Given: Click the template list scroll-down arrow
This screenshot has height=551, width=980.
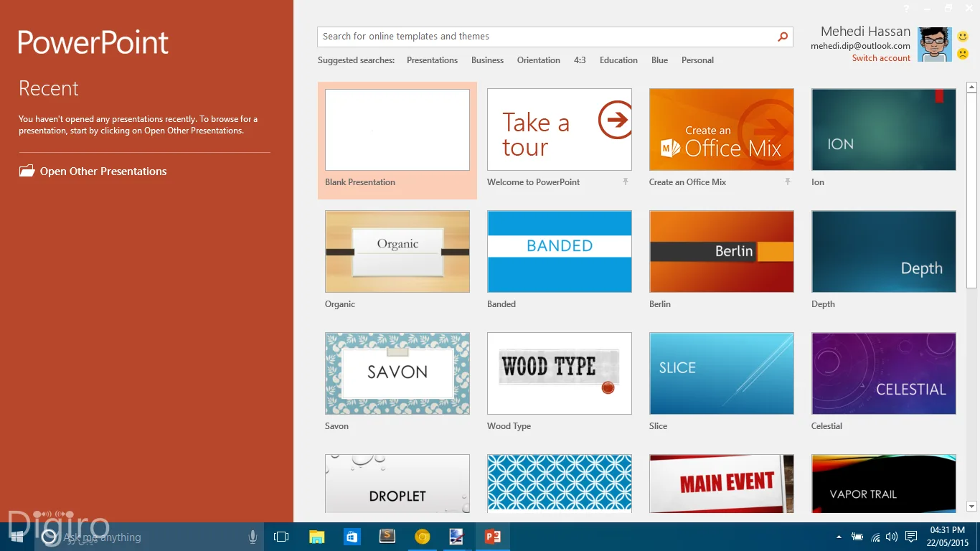Looking at the screenshot, I should click(x=972, y=507).
